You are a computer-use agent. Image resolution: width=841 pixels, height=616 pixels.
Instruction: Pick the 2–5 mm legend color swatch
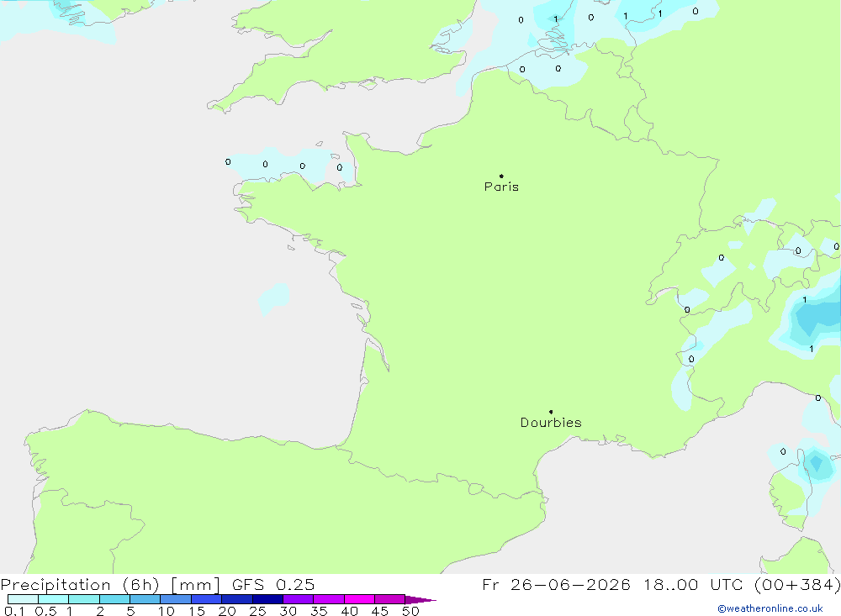pos(114,599)
